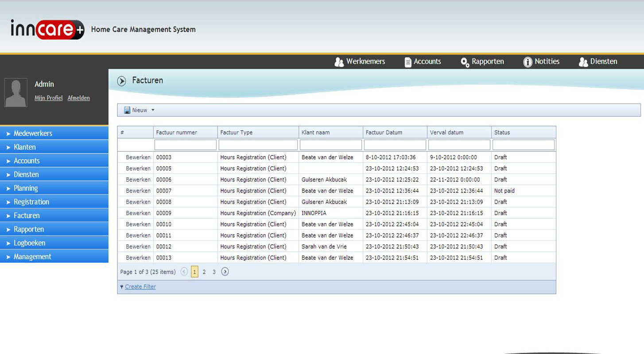
Task: Click the Rapporten gear icon
Action: [x=465, y=62]
